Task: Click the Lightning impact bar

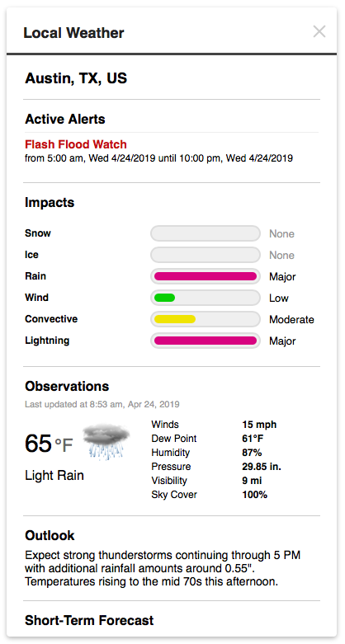Action: (x=206, y=341)
